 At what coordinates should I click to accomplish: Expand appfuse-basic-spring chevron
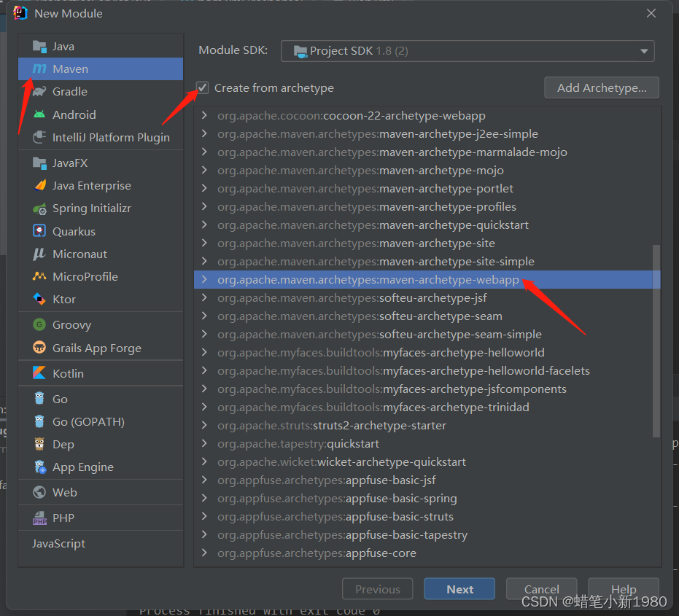coord(204,498)
